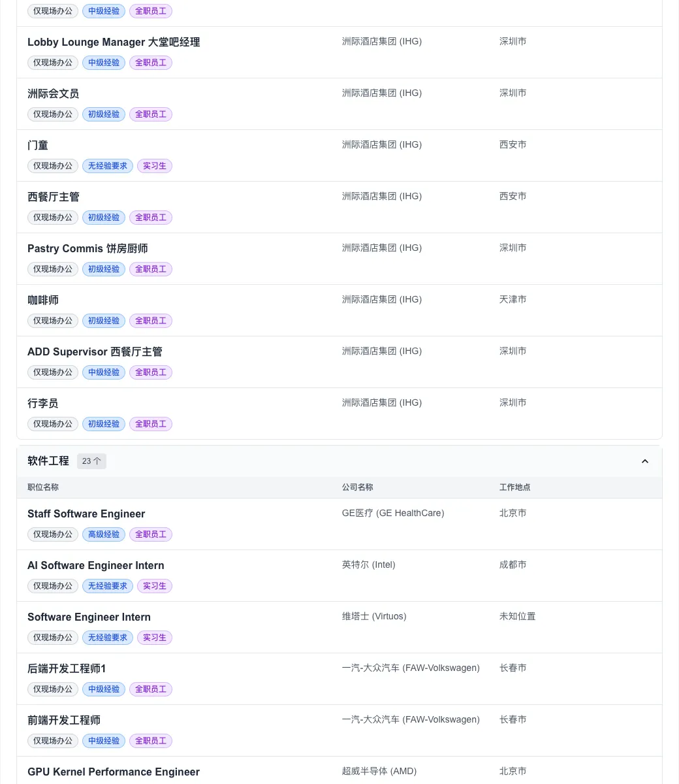Click 实习生 tag under 门童
This screenshot has height=784, width=679.
click(155, 166)
